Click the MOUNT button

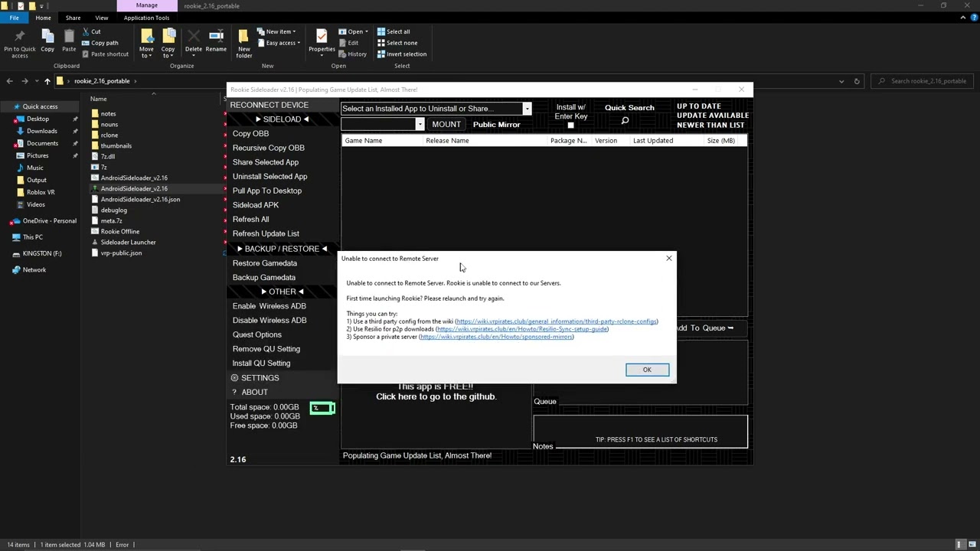(446, 125)
